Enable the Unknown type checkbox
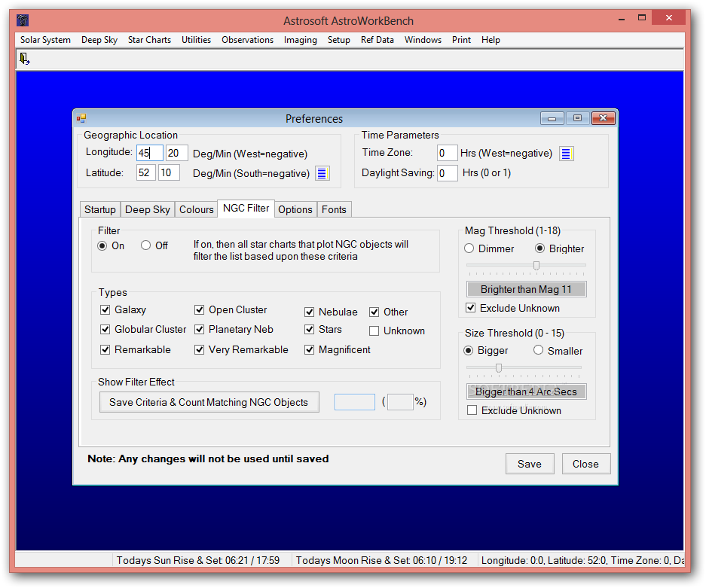 pos(374,331)
